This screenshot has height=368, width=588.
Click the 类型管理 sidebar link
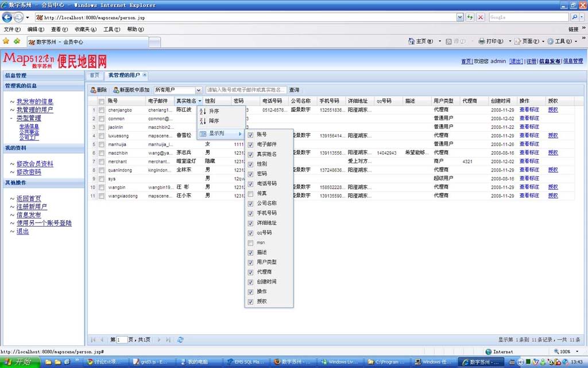[x=29, y=118]
